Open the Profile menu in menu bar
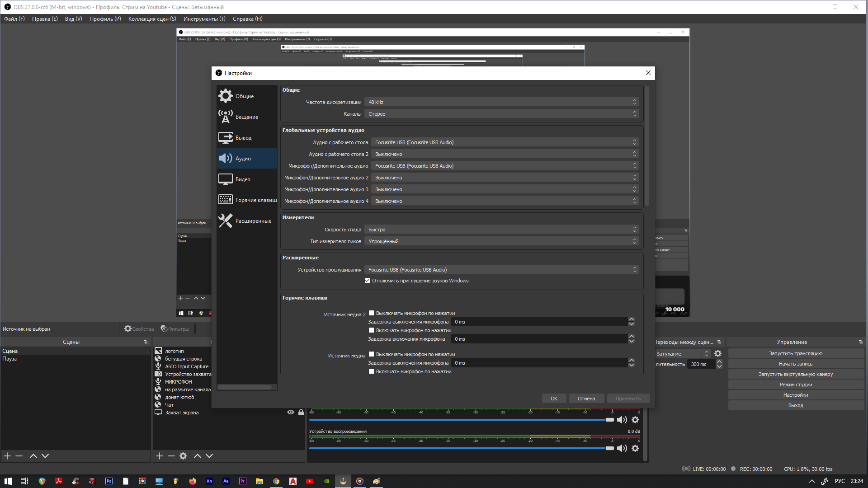The image size is (868, 488). tap(105, 19)
